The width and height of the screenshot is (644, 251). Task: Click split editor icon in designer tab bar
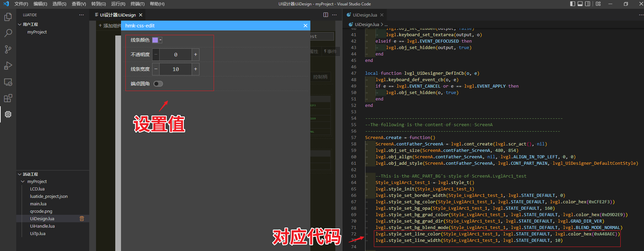pyautogui.click(x=326, y=15)
